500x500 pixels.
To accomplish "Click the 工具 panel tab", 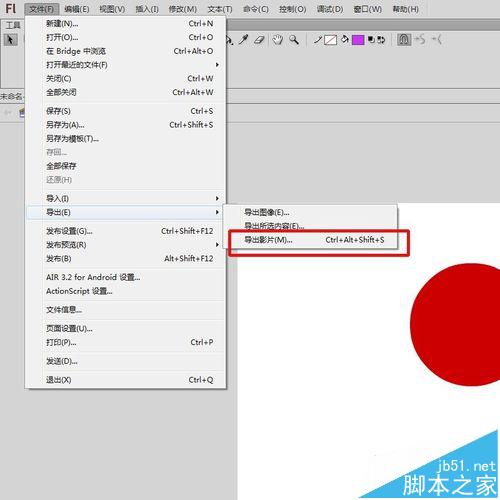I will pos(13,25).
